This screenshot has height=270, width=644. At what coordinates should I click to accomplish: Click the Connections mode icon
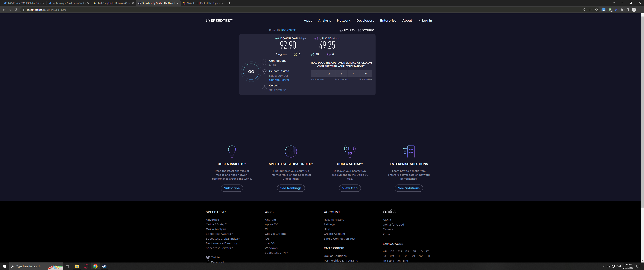(264, 62)
